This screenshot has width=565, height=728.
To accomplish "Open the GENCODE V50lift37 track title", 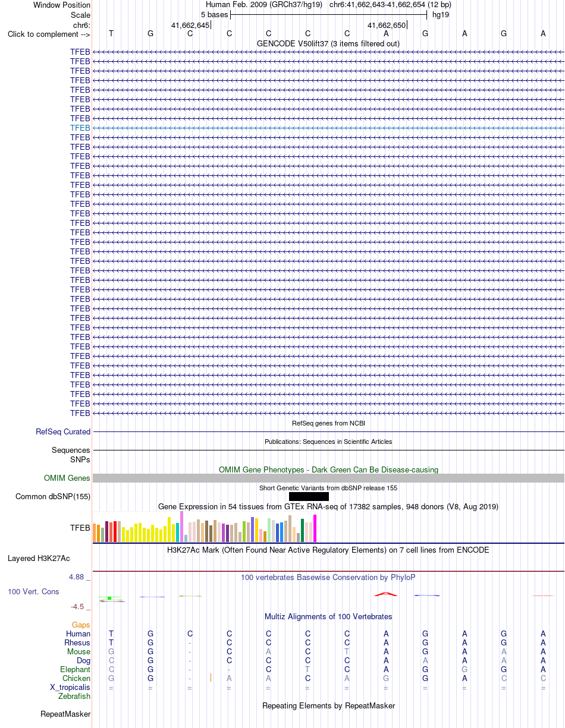I will coord(328,43).
